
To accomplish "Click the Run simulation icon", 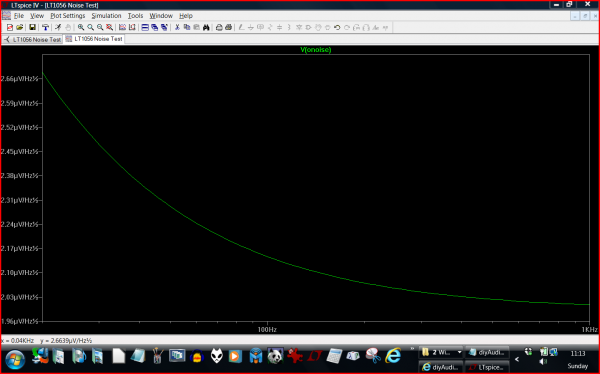I will tap(58, 27).
